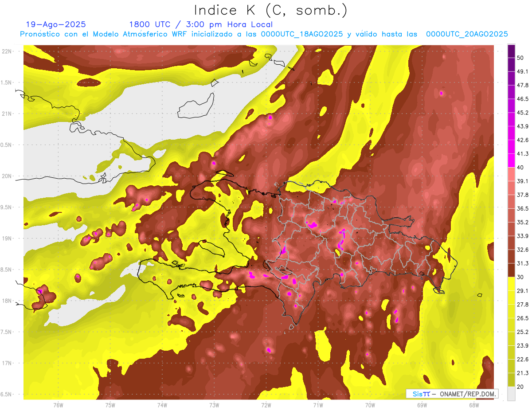The height and width of the screenshot is (411, 532).
Task: Click the '27.8' color bar value
Action: click(523, 305)
